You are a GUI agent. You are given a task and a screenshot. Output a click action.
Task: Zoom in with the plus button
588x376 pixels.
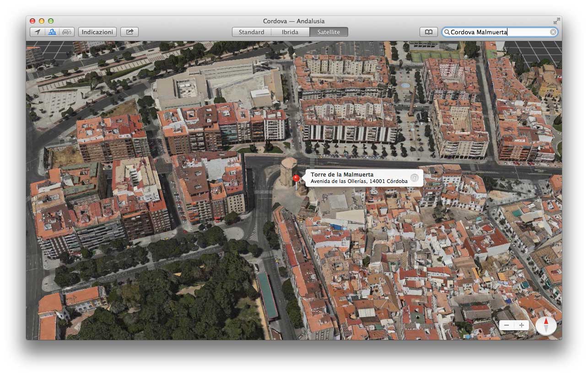[x=521, y=325]
